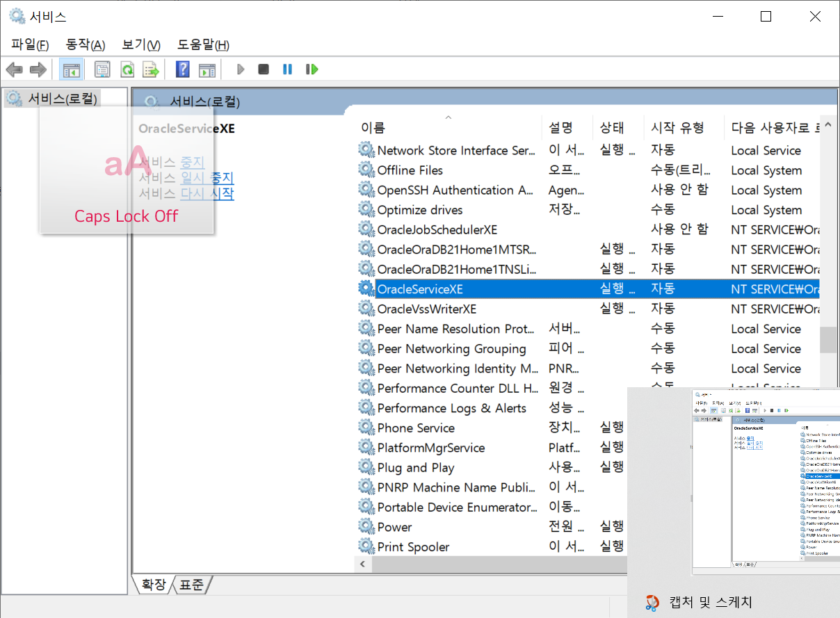Viewport: 840px width, 618px height.
Task: Click the Forward arrow toolbar icon
Action: tap(38, 70)
